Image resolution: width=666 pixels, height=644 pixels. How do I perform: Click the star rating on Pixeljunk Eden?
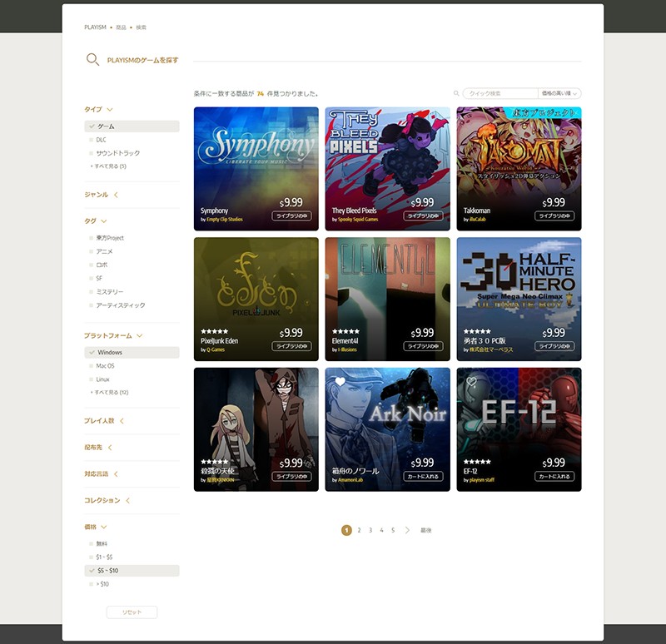(215, 331)
